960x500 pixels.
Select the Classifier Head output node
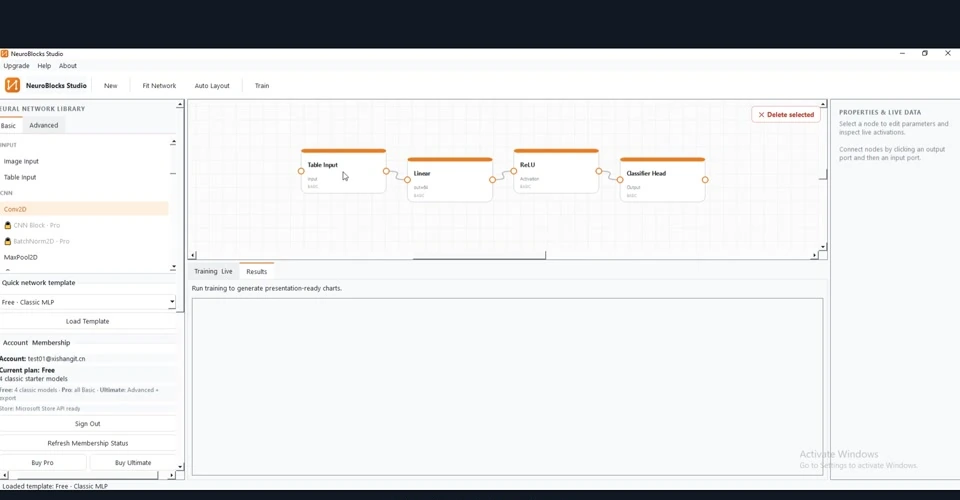662,180
